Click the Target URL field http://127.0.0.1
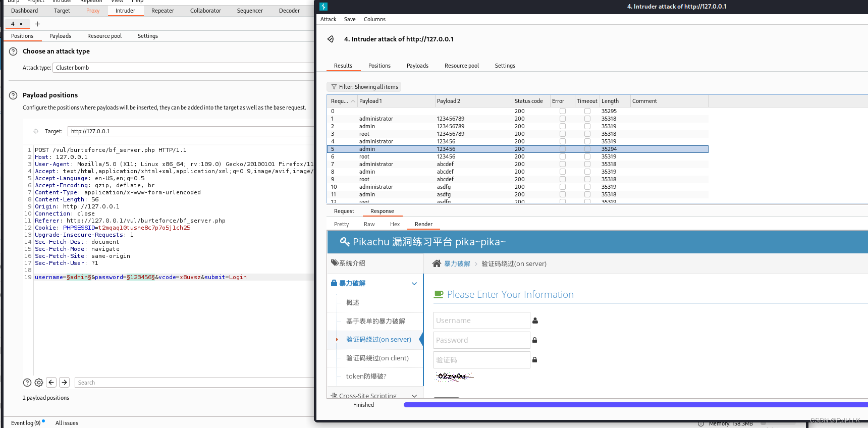 click(x=191, y=131)
